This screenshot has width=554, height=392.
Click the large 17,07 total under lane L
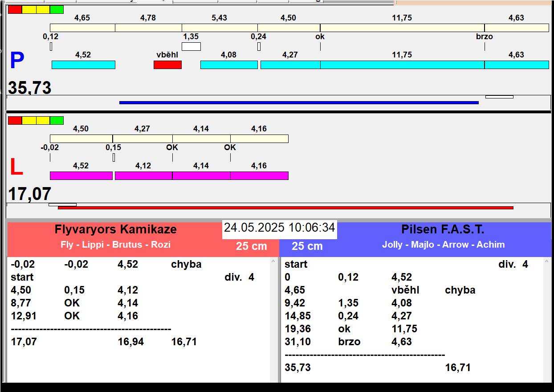pyautogui.click(x=30, y=194)
